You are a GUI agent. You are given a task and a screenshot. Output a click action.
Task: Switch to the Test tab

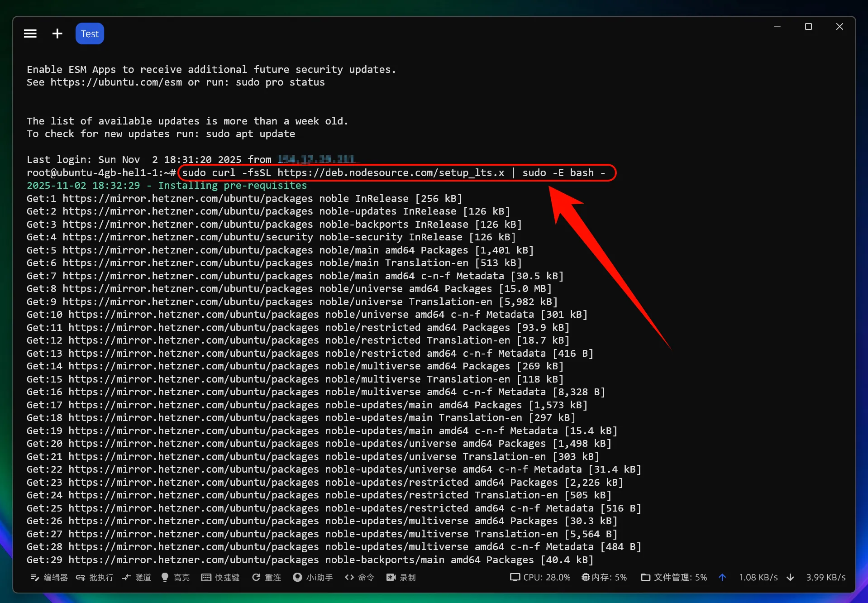[90, 33]
